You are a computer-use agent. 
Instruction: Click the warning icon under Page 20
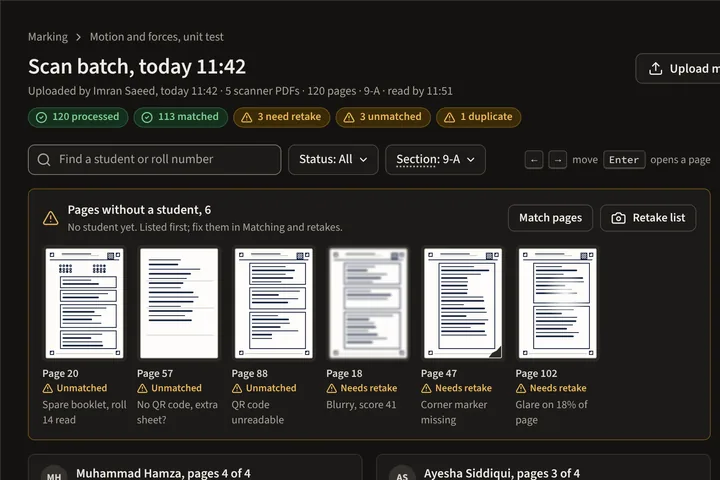[48, 389]
